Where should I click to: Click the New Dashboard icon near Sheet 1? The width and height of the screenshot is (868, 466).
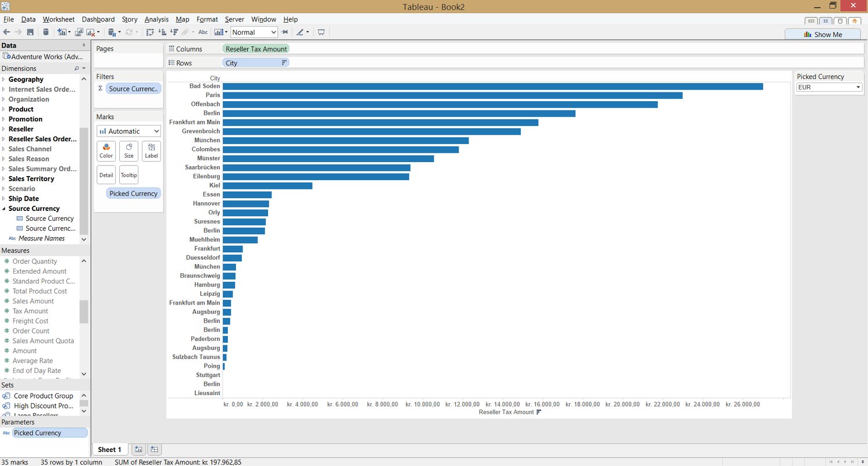pos(154,449)
